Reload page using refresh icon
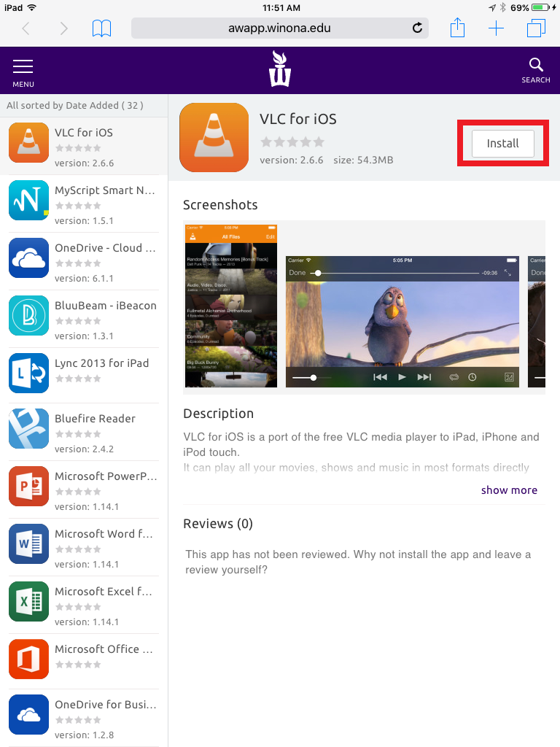Image resolution: width=560 pixels, height=747 pixels. pos(417,28)
